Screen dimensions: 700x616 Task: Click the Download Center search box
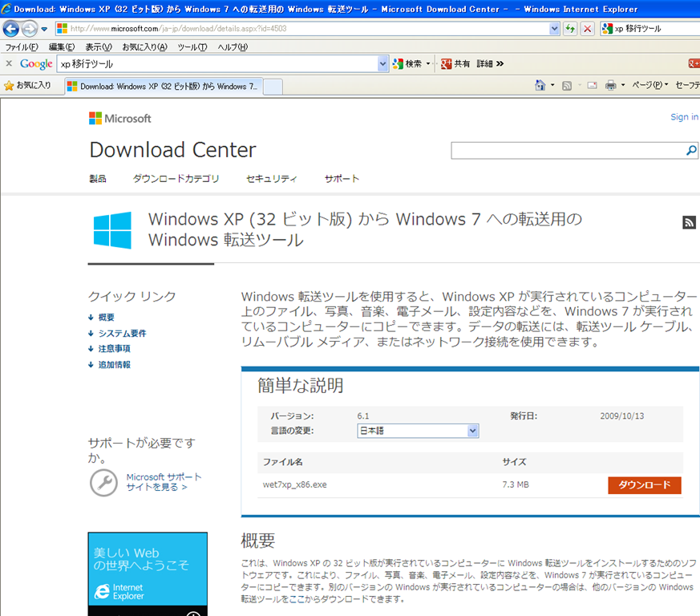pyautogui.click(x=567, y=151)
